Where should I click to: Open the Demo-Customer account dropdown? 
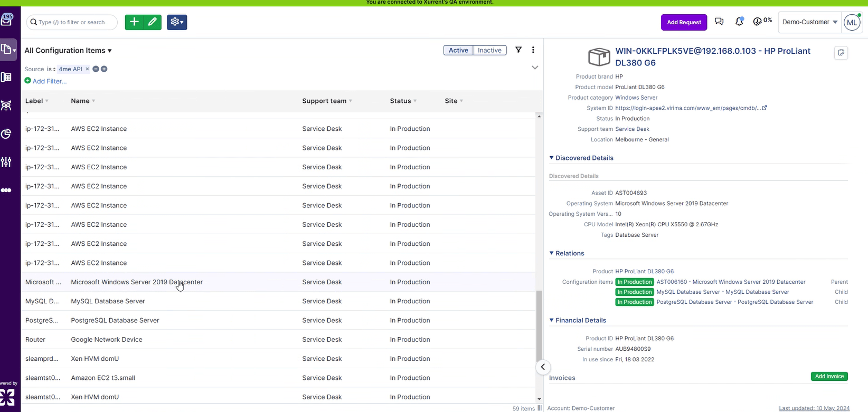(x=809, y=22)
